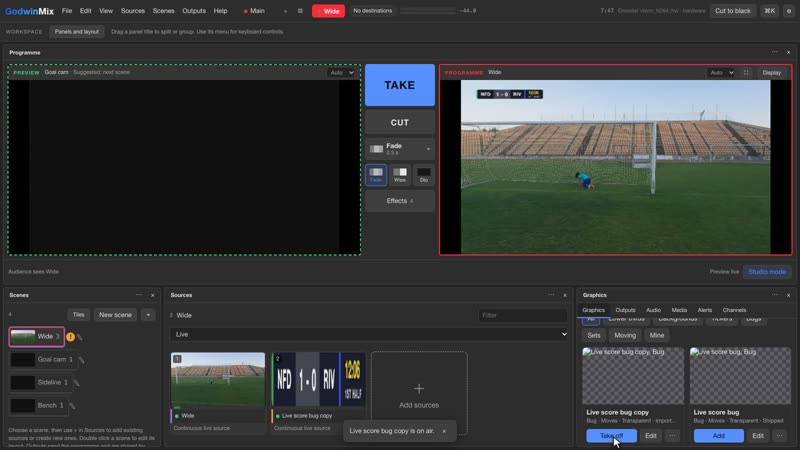Viewport: 800px width, 450px height.
Task: Click the plus icon next to Main
Action: click(x=285, y=11)
